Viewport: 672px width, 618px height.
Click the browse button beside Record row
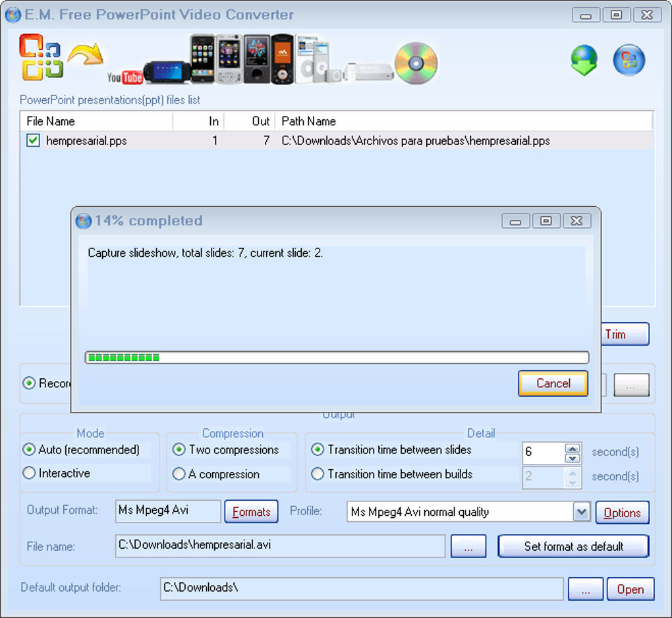coord(631,385)
